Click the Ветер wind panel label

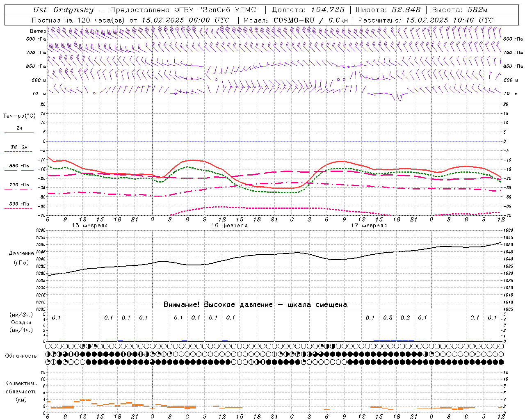click(x=38, y=31)
